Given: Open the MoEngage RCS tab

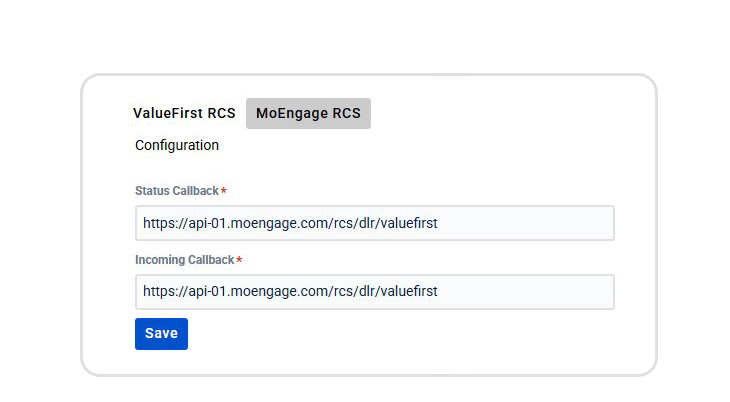Looking at the screenshot, I should [308, 113].
